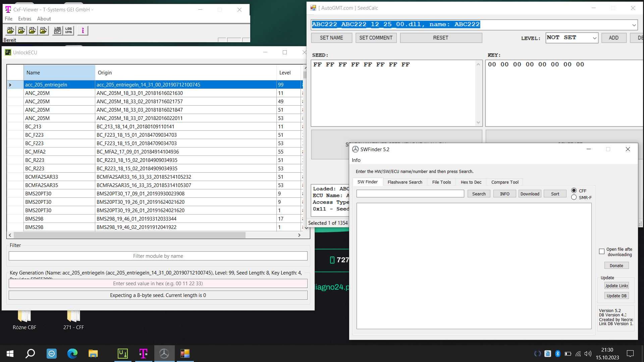Click the Extras menu in CxF-Viewer
The height and width of the screenshot is (362, 644).
24,18
